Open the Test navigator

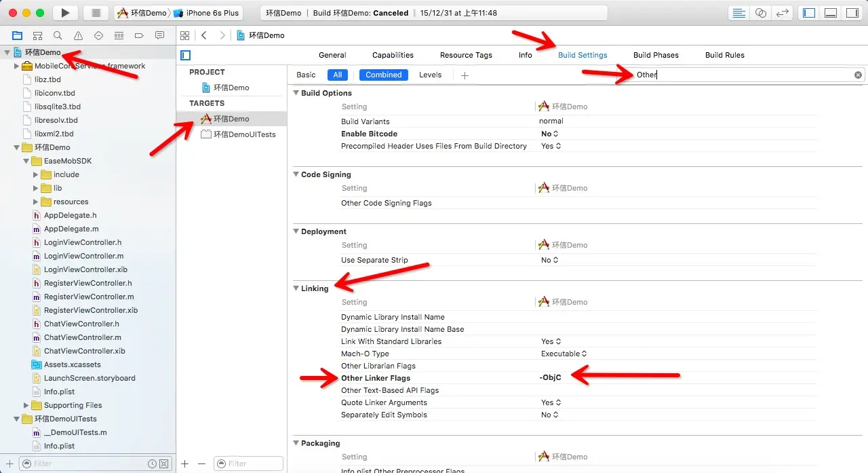(x=99, y=35)
